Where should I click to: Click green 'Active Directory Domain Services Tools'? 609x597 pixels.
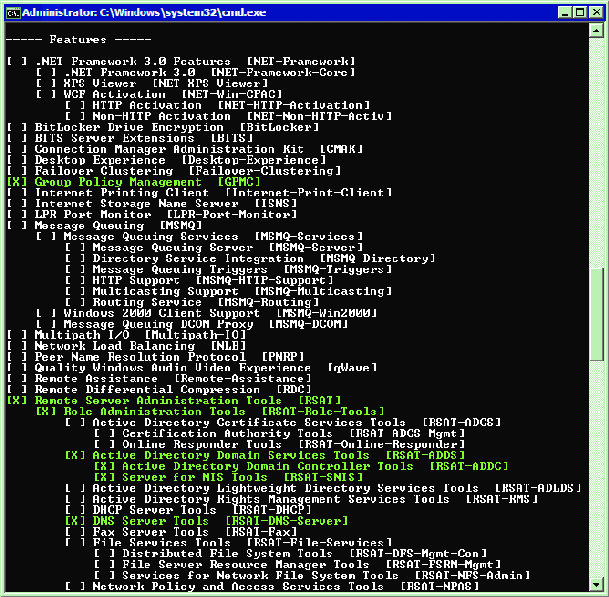[265, 455]
